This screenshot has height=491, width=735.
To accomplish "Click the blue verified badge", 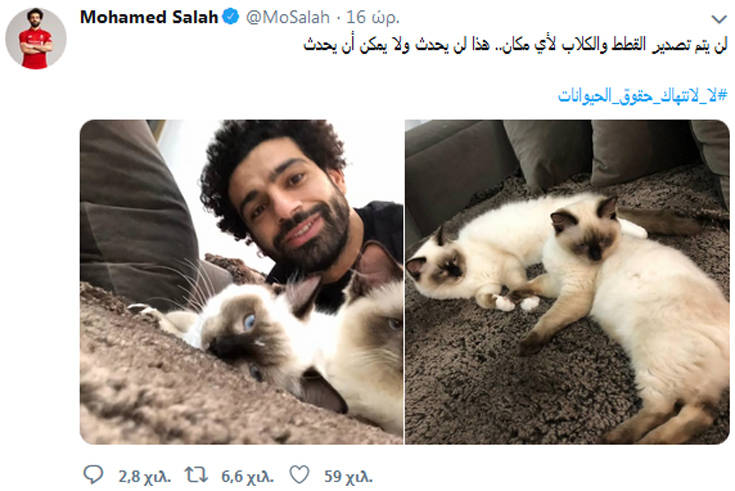I will tap(231, 17).
